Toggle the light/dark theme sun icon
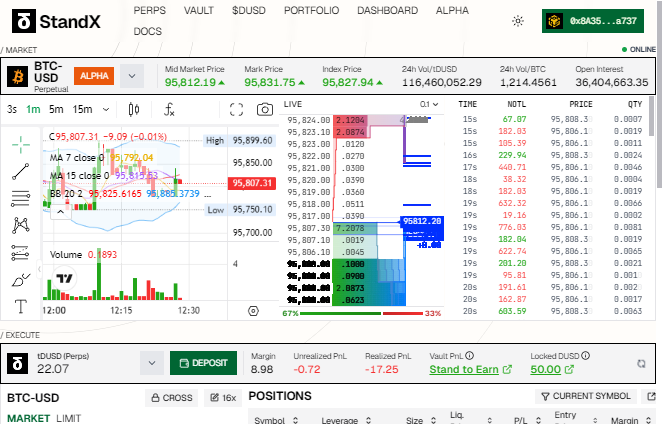The height and width of the screenshot is (424, 663). tap(518, 21)
